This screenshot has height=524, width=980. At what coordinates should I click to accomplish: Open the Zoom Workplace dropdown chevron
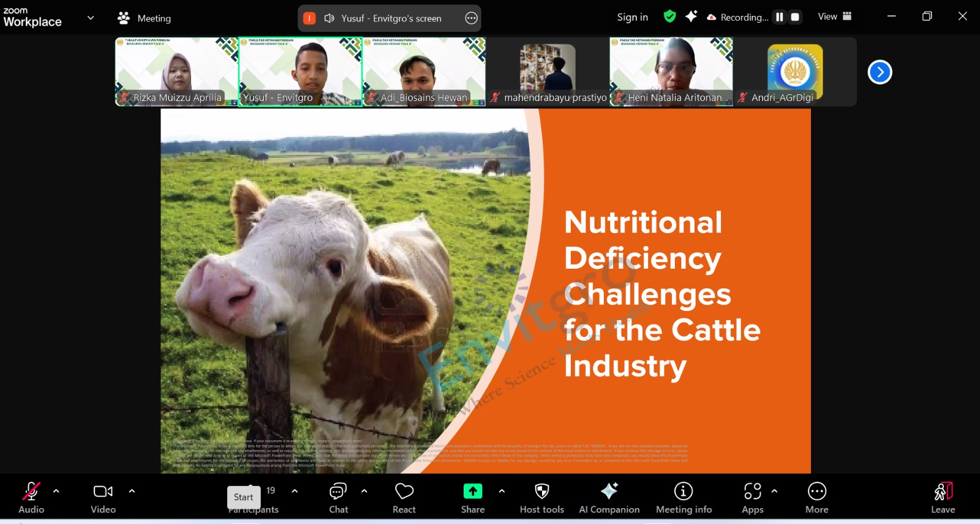[x=91, y=18]
